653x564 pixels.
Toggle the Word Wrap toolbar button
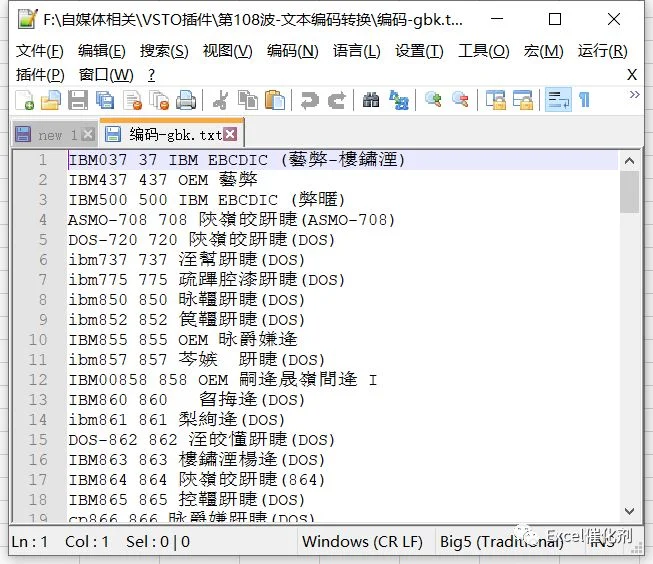pos(558,100)
